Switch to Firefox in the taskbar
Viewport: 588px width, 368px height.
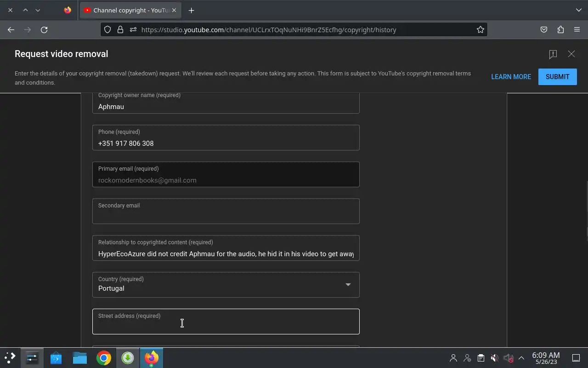152,358
